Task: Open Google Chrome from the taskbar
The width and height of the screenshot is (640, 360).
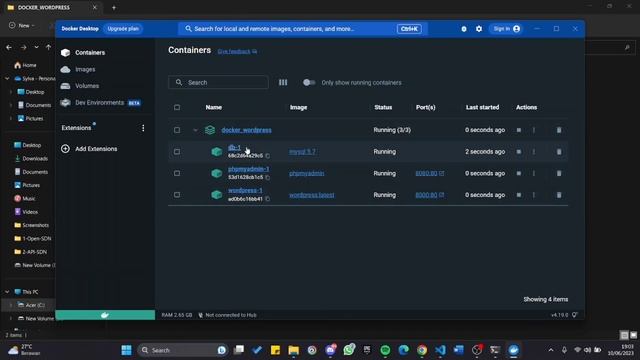Action: click(422, 350)
